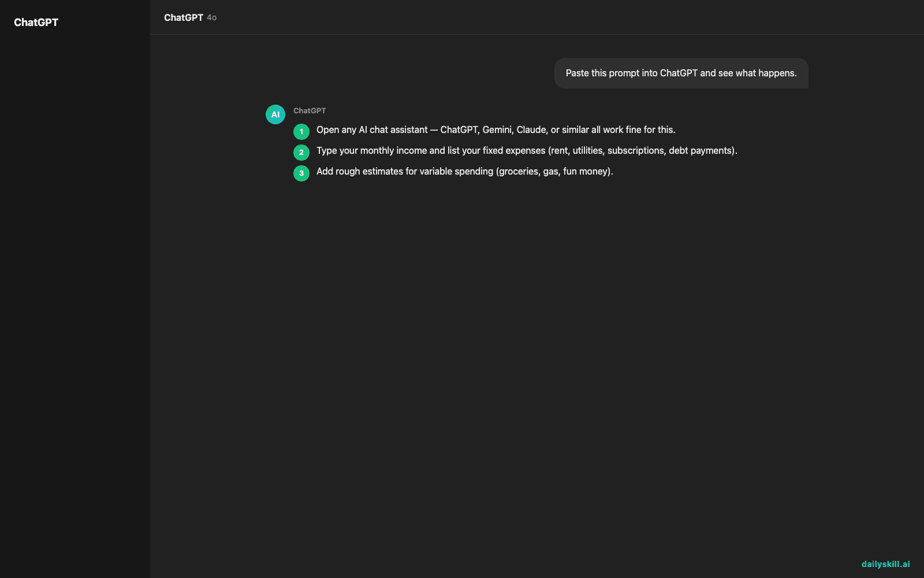
Task: Click the monthly income and fixed expenses step
Action: tap(527, 151)
